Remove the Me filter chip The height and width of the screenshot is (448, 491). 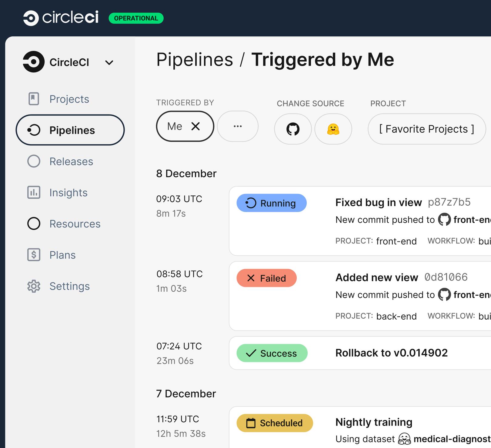[x=196, y=126]
